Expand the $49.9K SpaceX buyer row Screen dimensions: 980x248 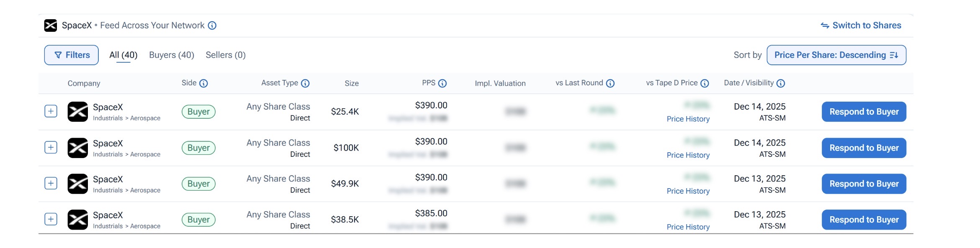click(x=51, y=183)
